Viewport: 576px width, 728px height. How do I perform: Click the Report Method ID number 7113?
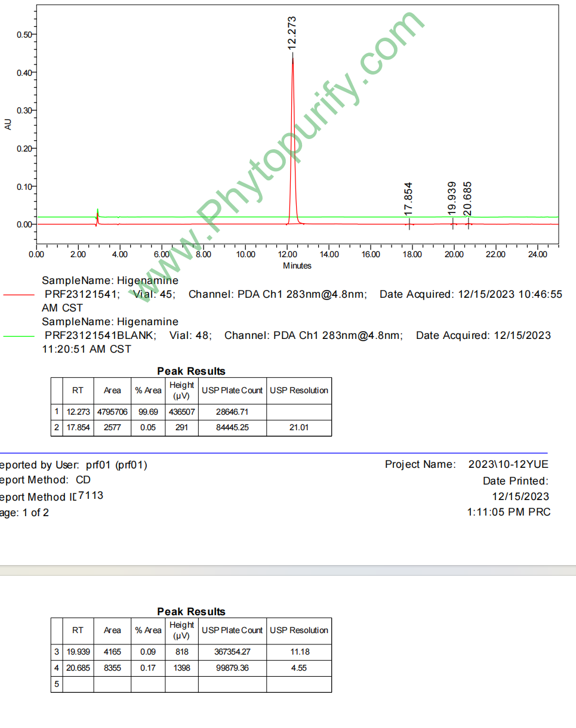(x=91, y=495)
